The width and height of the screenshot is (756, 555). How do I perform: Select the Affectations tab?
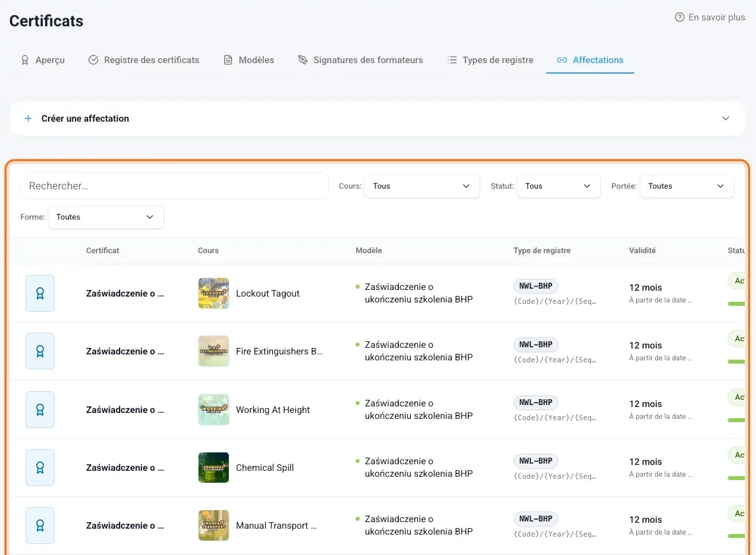point(590,60)
